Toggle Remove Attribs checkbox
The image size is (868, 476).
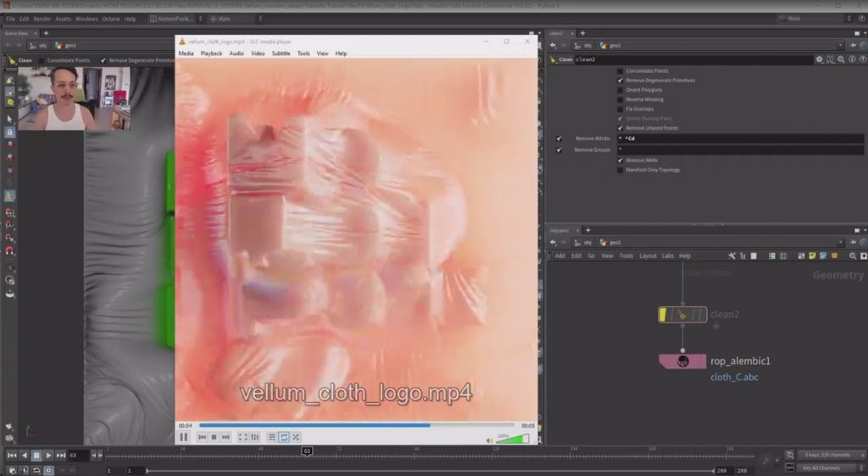pos(559,138)
